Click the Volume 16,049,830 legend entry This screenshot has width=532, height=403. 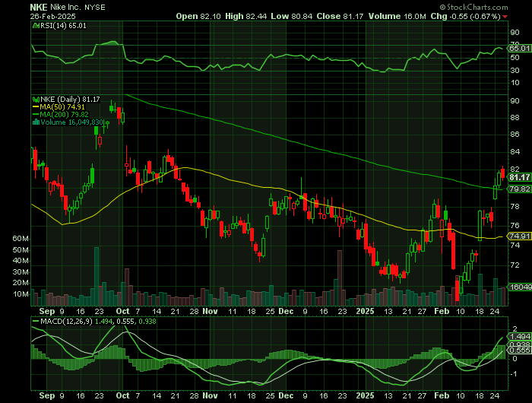point(71,122)
